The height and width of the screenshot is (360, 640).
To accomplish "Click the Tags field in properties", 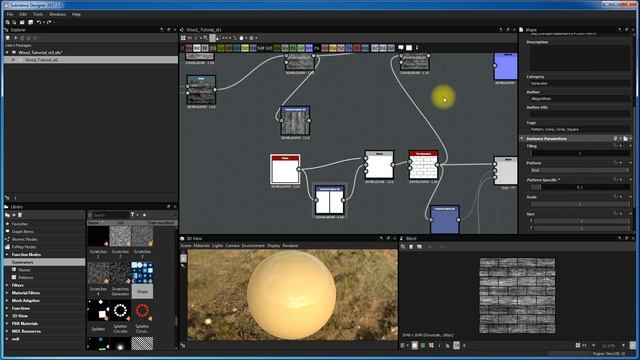I will 580,129.
